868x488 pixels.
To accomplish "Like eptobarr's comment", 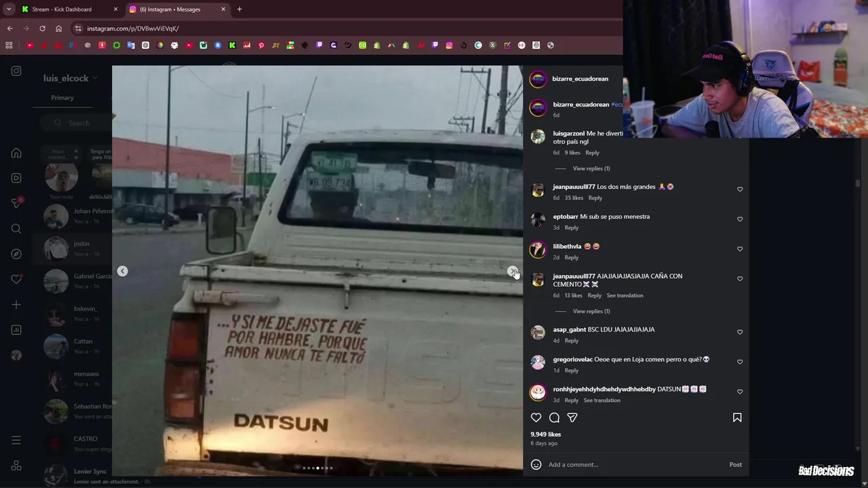I will [x=740, y=219].
